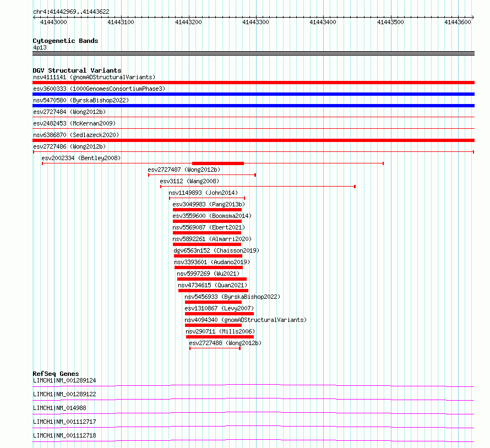Select the thick red bar under nsv6386870
Screen dimensions: 490x448
(253, 140)
